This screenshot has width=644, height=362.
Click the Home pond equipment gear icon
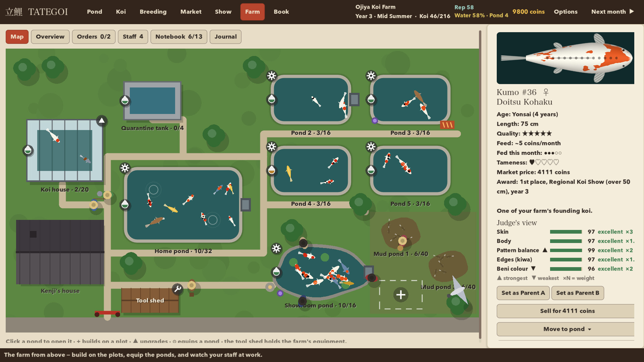tap(125, 168)
